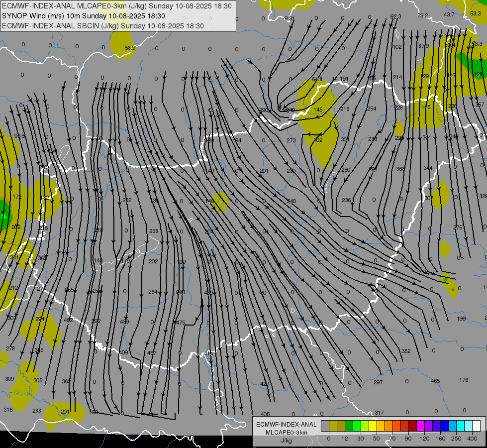Screen dimensions: 487x448
Task: Click the map value 409
Action: [x=123, y=352]
